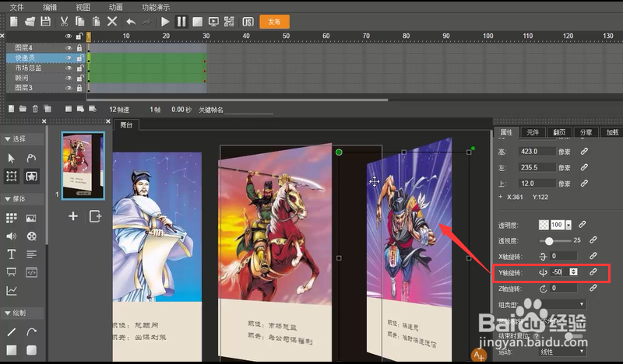Collapse the 媒体 tool section
Image resolution: width=623 pixels, height=364 pixels.
point(7,199)
